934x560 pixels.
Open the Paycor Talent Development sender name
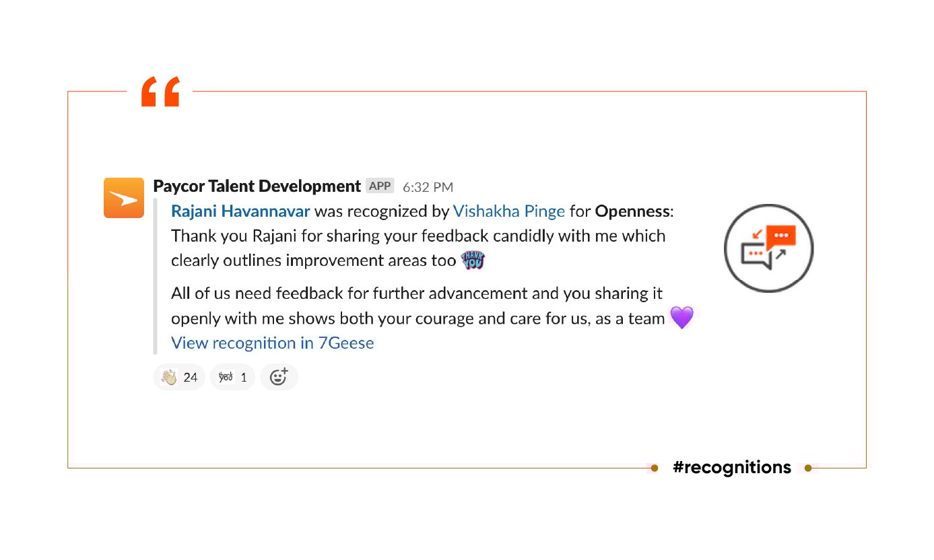[257, 186]
